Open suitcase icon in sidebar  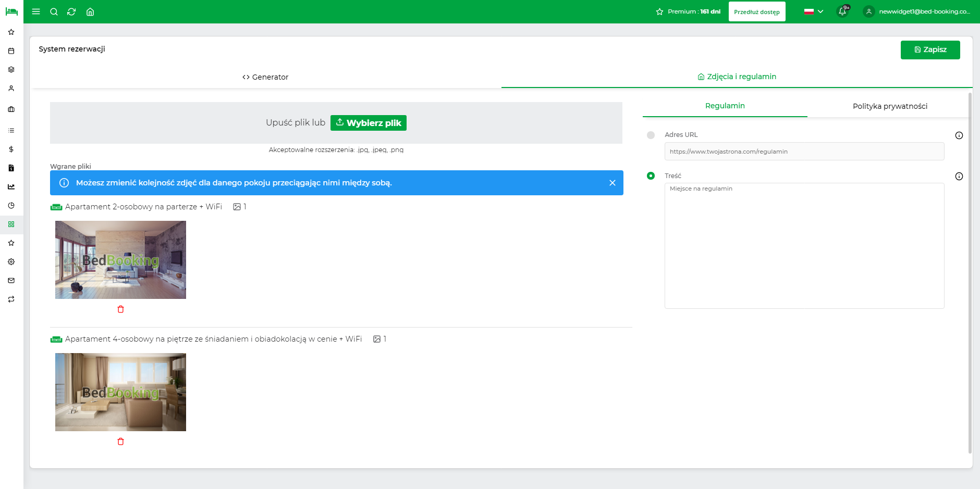(x=11, y=109)
